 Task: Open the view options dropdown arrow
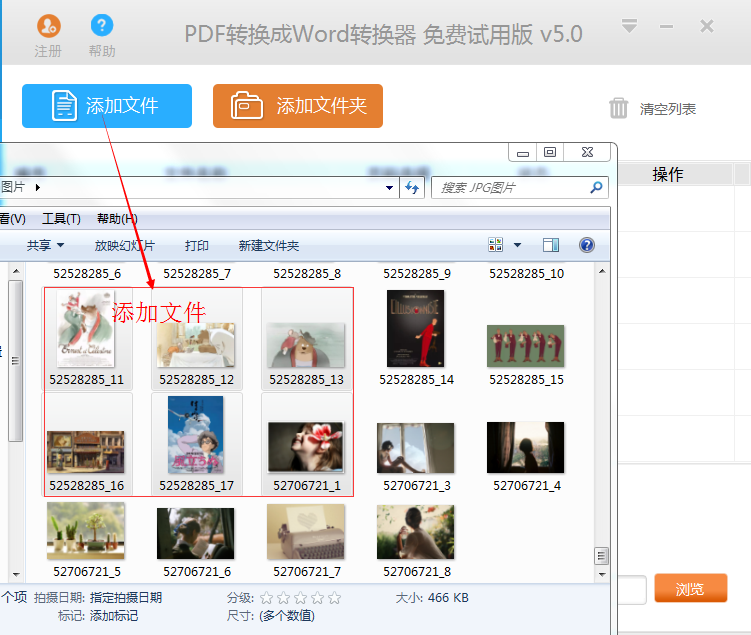click(517, 245)
